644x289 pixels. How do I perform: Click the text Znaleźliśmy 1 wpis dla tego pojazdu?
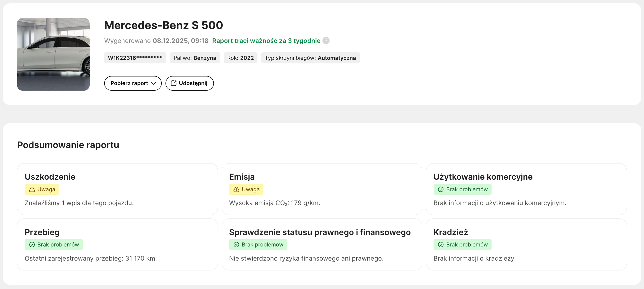[79, 203]
